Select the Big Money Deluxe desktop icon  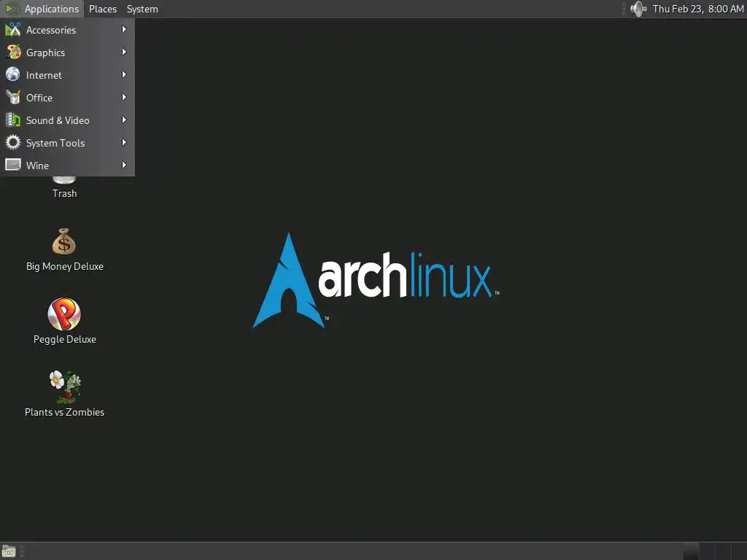point(64,241)
